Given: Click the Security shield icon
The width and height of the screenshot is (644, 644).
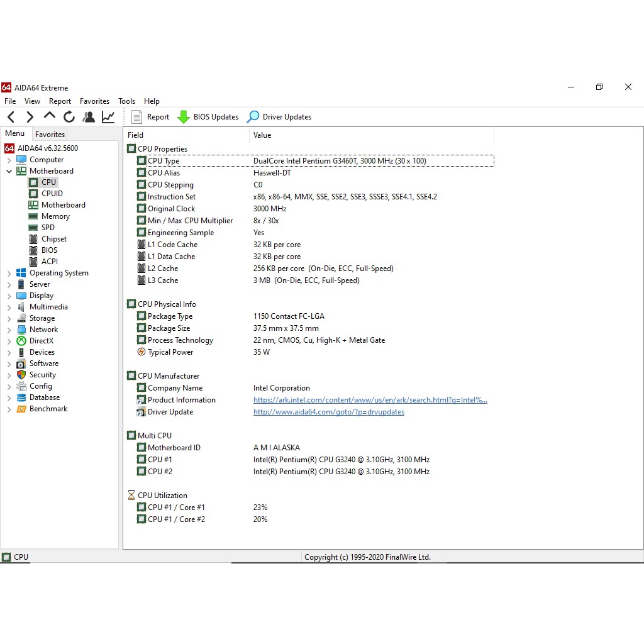Looking at the screenshot, I should coord(21,375).
